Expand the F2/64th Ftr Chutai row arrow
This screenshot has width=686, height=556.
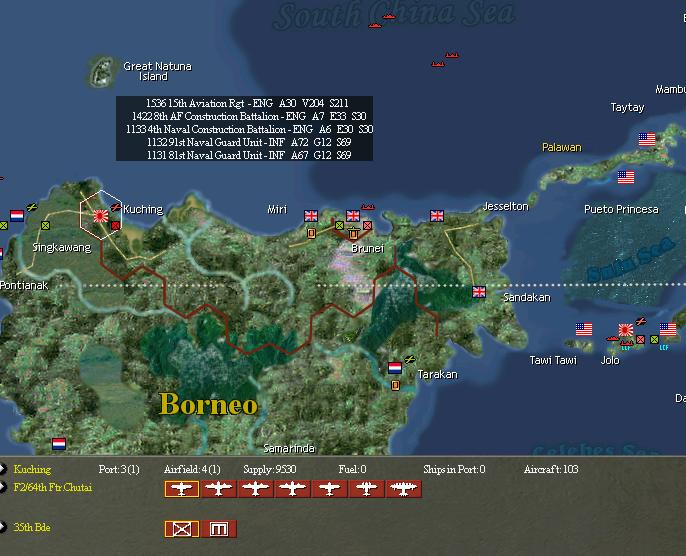[x=3, y=487]
